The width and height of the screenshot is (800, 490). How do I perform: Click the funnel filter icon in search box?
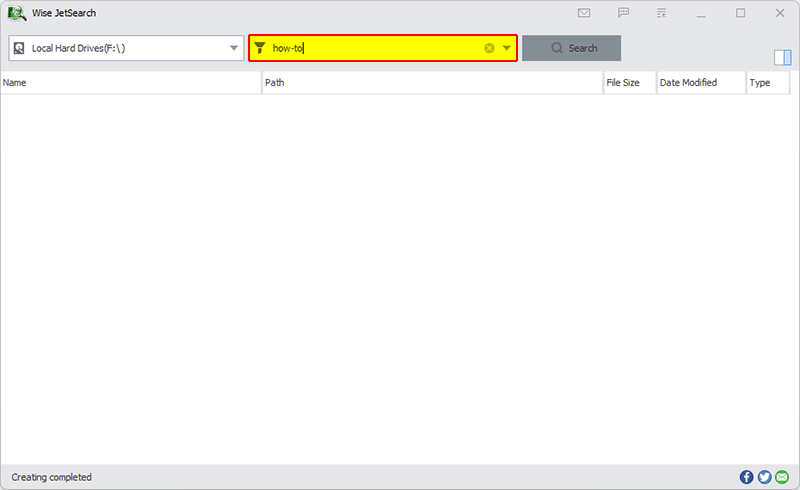pos(260,48)
